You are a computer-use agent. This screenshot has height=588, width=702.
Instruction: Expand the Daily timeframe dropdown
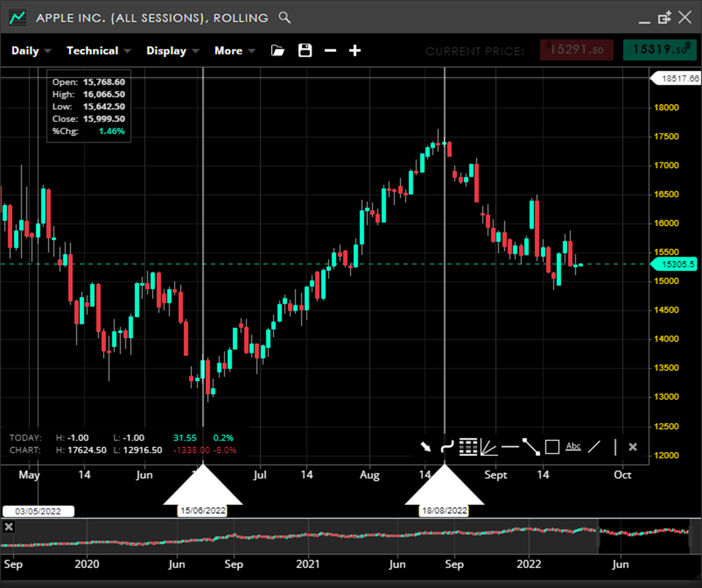[x=31, y=51]
